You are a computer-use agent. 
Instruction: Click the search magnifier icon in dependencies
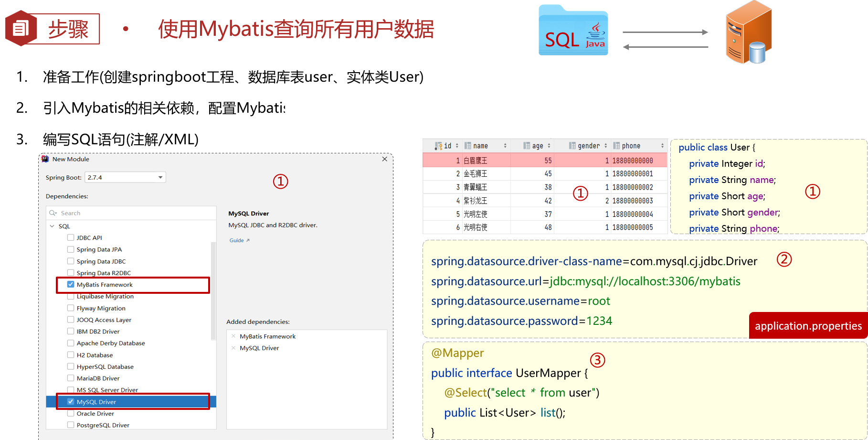pos(53,213)
